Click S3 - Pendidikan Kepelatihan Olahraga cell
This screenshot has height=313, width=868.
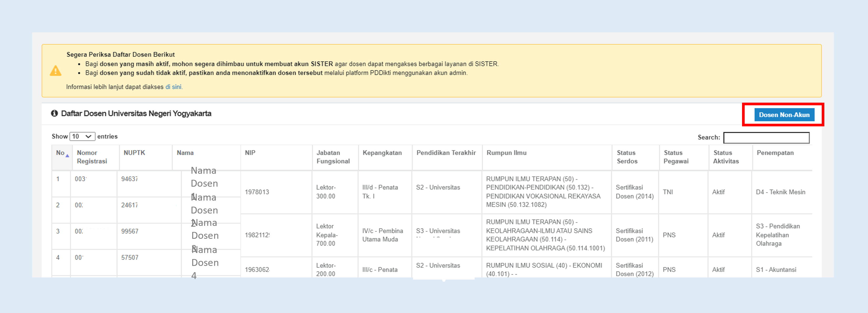click(782, 235)
